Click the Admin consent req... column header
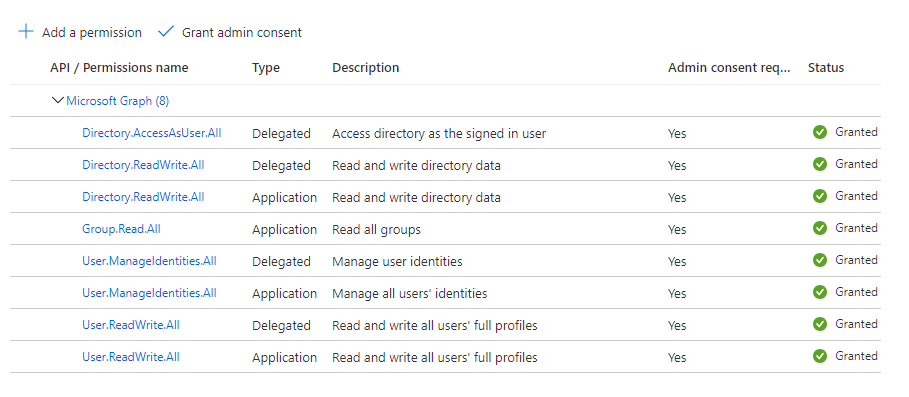This screenshot has width=909, height=397. 729,68
